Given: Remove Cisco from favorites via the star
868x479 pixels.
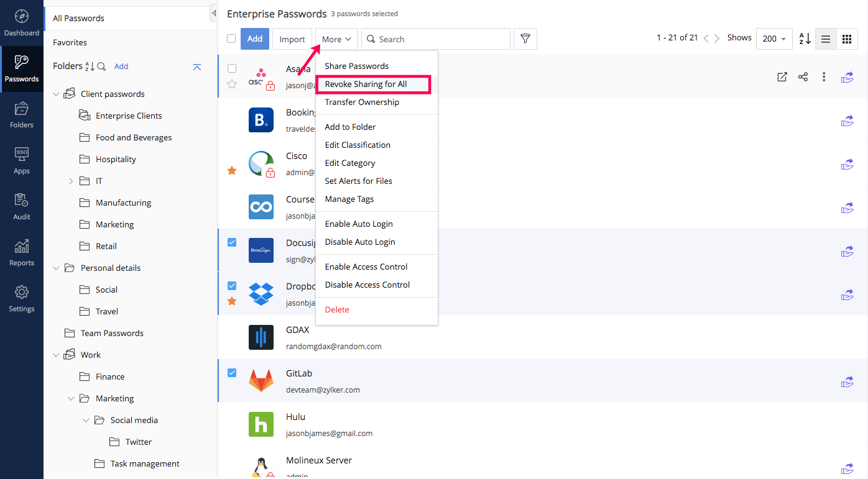Looking at the screenshot, I should tap(232, 170).
